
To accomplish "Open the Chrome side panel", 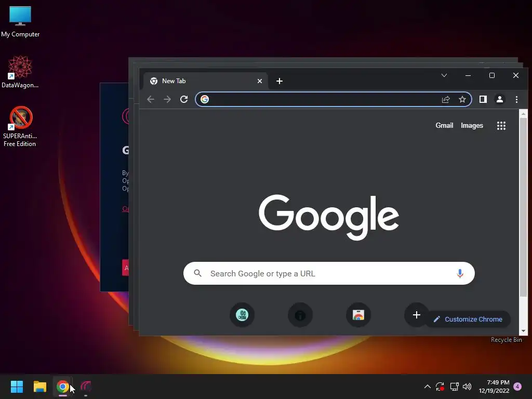I will point(483,99).
